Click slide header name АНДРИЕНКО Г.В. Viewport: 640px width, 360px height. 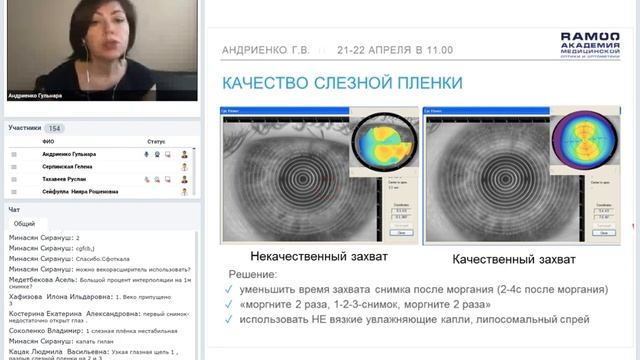(266, 50)
